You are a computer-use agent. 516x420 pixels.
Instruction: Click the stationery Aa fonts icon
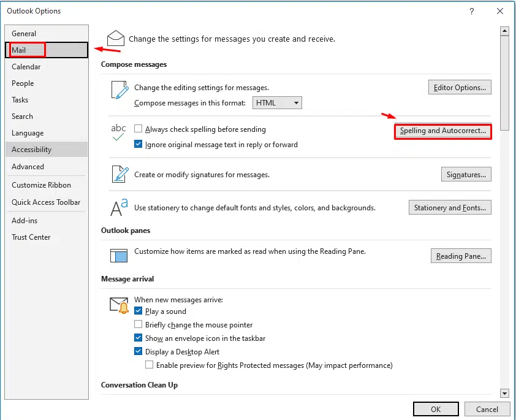click(119, 207)
